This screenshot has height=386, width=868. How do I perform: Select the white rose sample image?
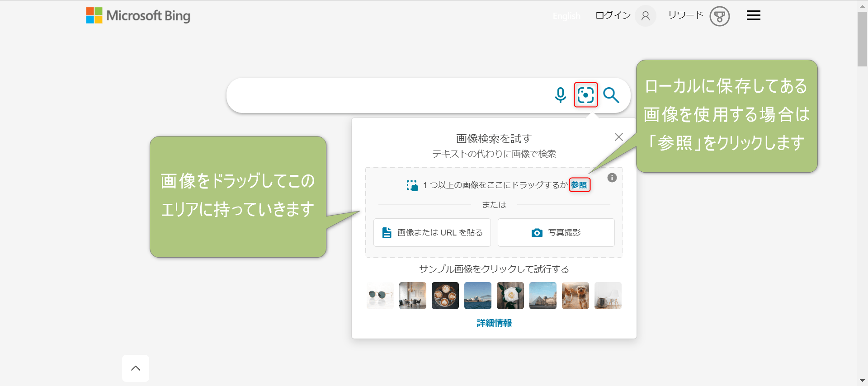[510, 296]
